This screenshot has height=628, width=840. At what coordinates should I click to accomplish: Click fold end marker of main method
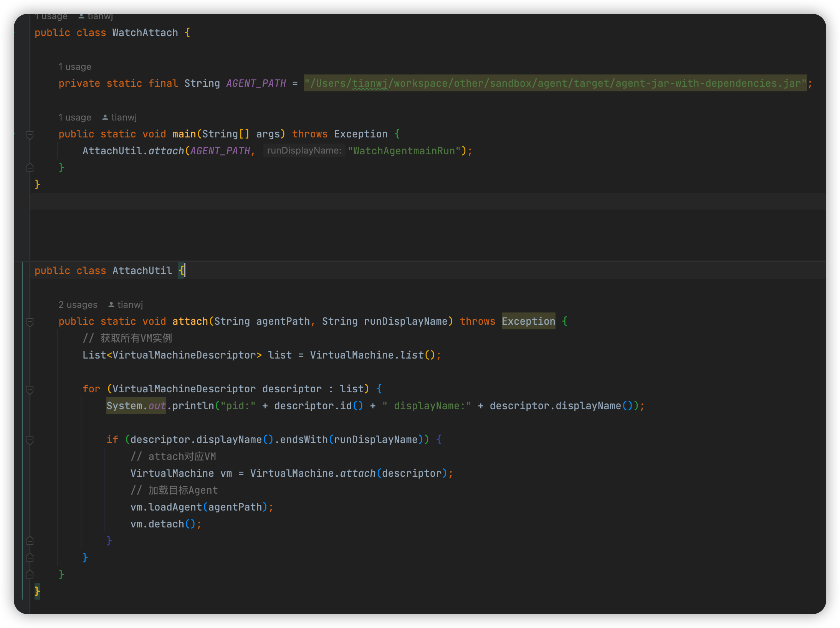pos(30,168)
